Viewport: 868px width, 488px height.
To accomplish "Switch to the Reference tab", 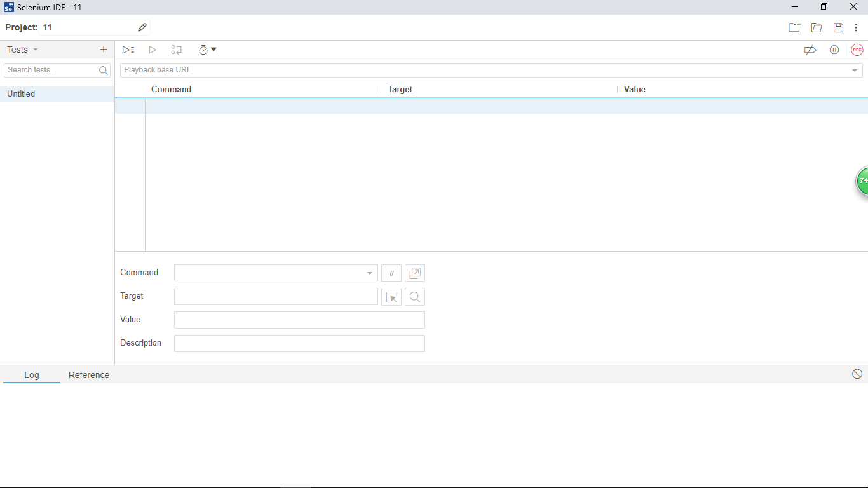I will pyautogui.click(x=89, y=375).
